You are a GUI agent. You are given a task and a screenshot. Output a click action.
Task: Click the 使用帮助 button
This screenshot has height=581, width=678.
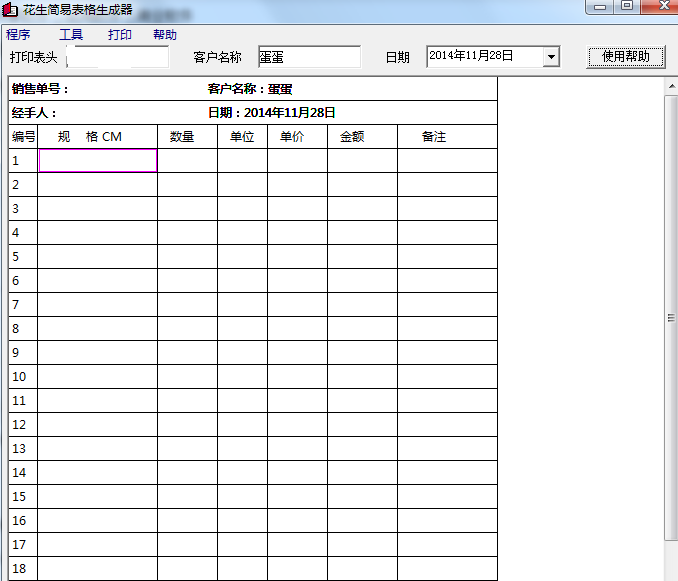[x=626, y=57]
